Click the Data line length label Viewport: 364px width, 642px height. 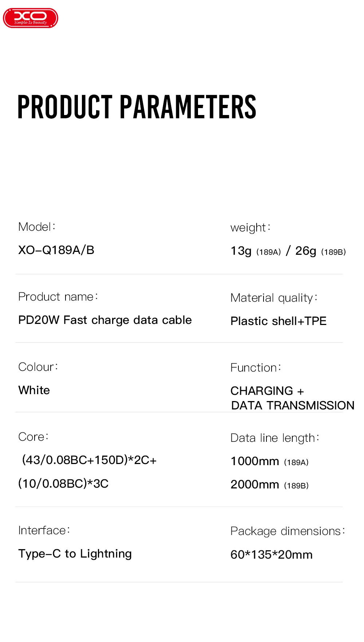pyautogui.click(x=275, y=438)
